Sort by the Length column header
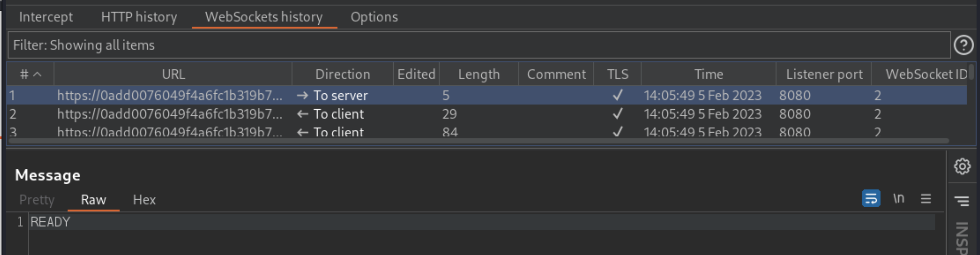This screenshot has height=255, width=980. click(479, 74)
